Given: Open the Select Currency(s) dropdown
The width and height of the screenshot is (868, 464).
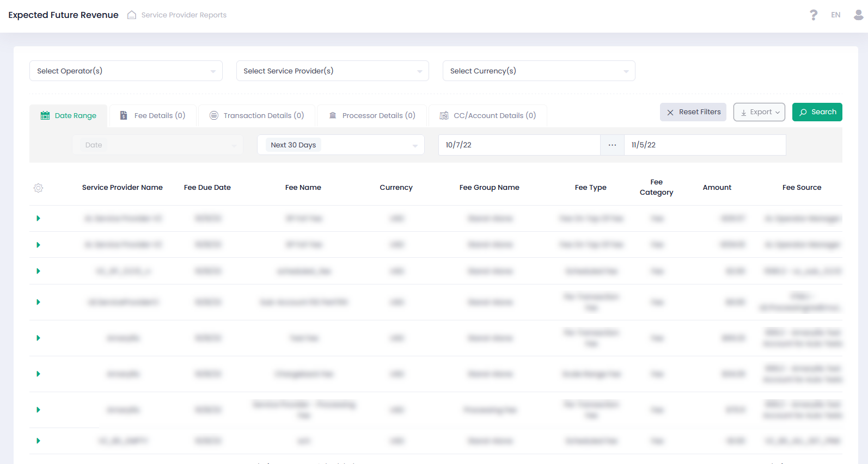Looking at the screenshot, I should (x=539, y=71).
